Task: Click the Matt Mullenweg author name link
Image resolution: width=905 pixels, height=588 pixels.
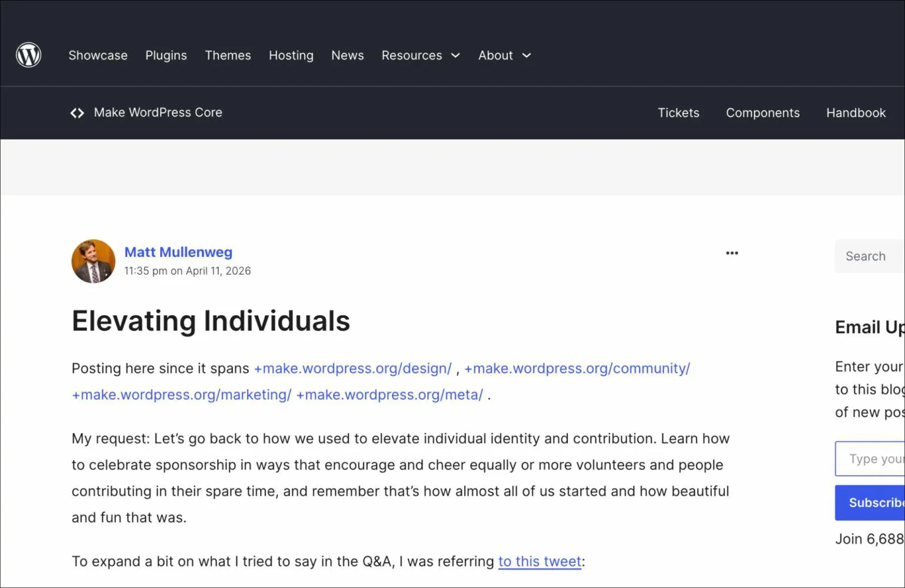Action: pos(178,252)
